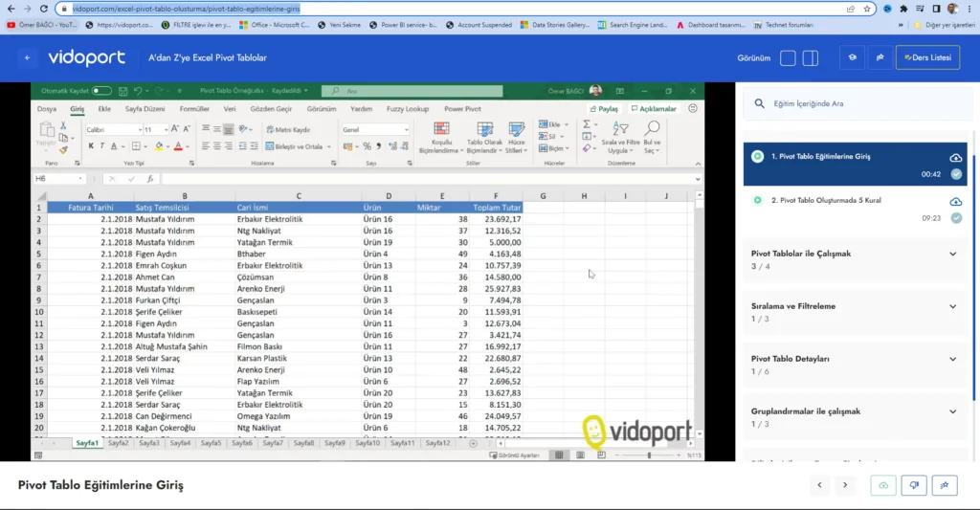This screenshot has width=980, height=510.
Task: Go to the next lesson with the right arrow
Action: [x=844, y=485]
